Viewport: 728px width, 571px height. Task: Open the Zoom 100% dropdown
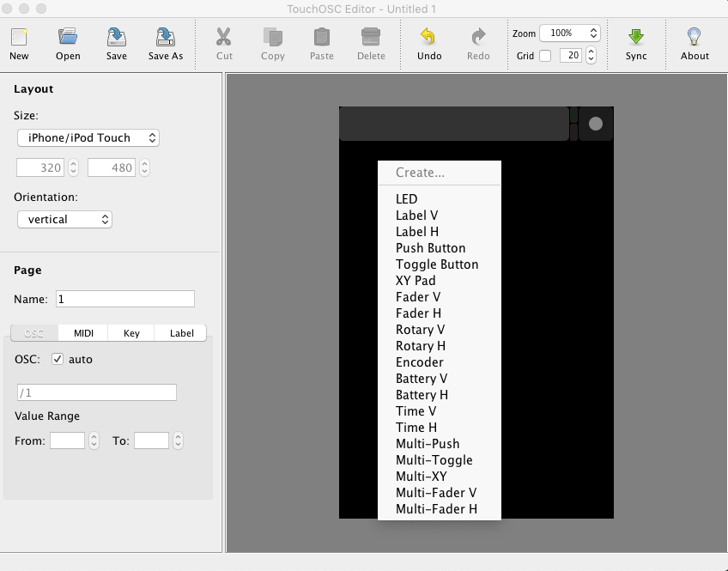[x=570, y=33]
